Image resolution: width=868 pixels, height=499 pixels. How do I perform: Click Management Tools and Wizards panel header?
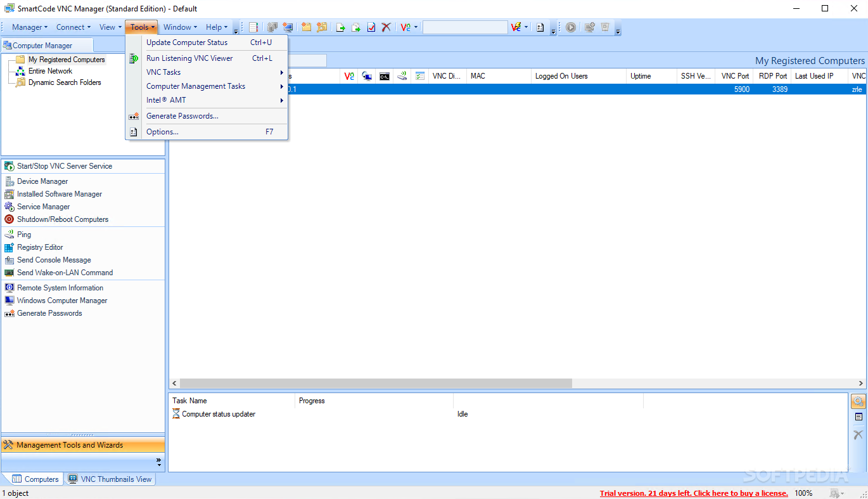83,445
